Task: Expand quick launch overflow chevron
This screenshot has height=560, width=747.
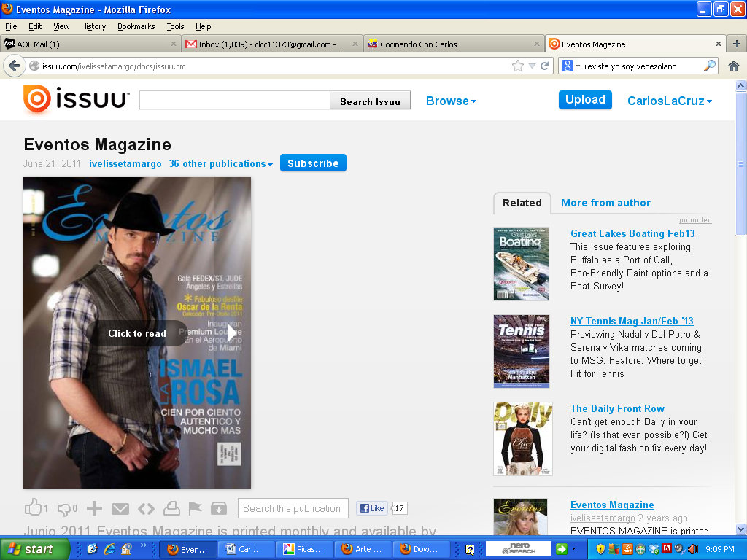Action: tap(144, 545)
